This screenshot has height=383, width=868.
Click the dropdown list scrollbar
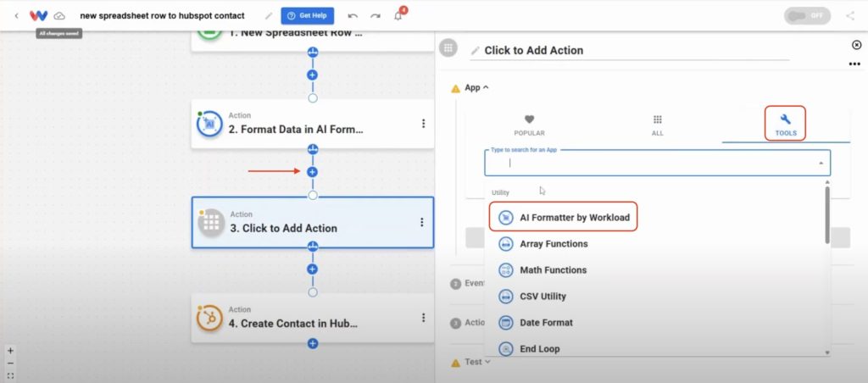pyautogui.click(x=827, y=214)
